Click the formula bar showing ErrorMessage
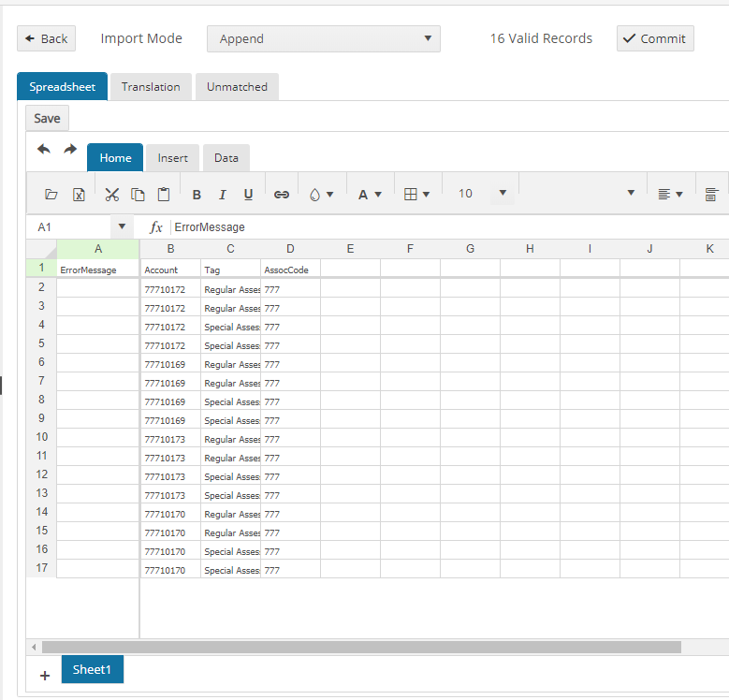This screenshot has height=700, width=729. click(449, 227)
